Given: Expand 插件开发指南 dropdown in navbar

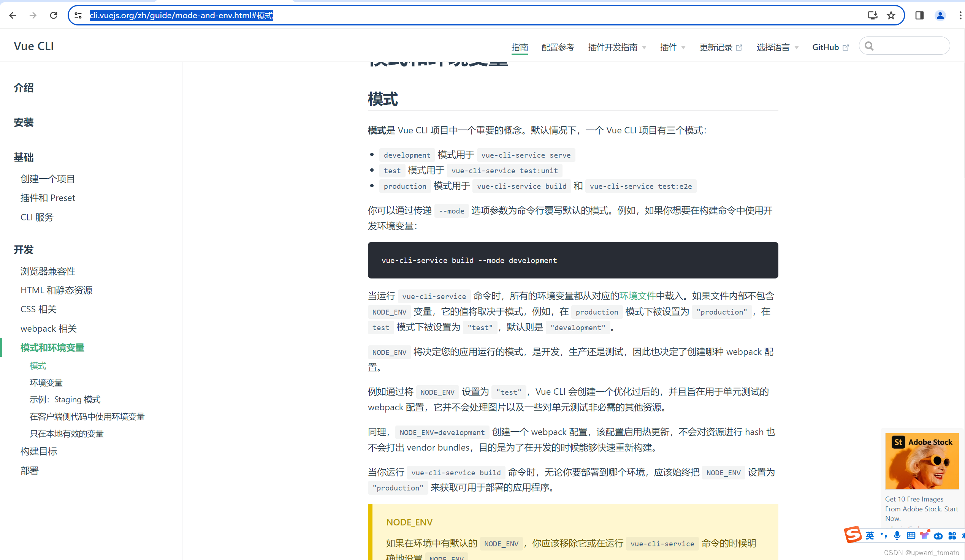Looking at the screenshot, I should [x=617, y=47].
